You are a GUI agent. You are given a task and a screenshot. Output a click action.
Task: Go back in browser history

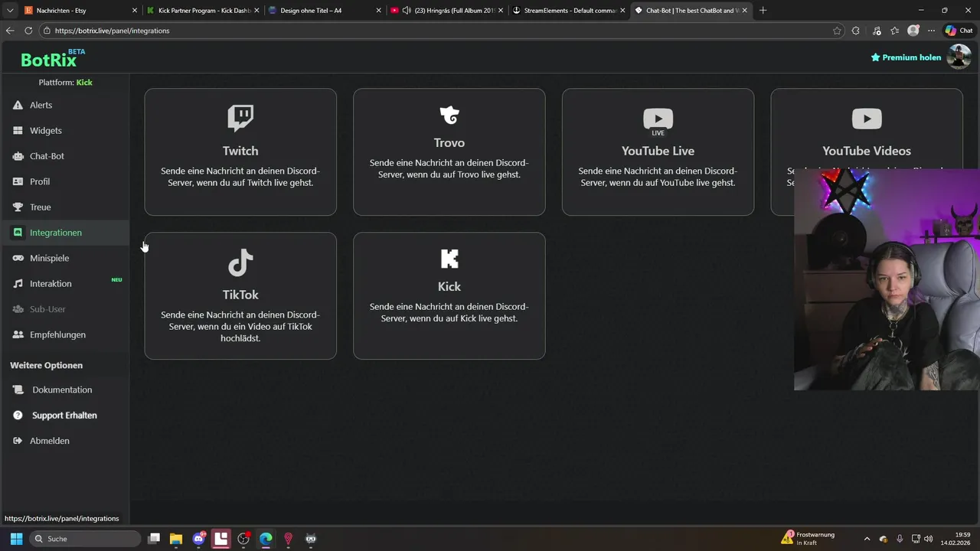coord(10,31)
